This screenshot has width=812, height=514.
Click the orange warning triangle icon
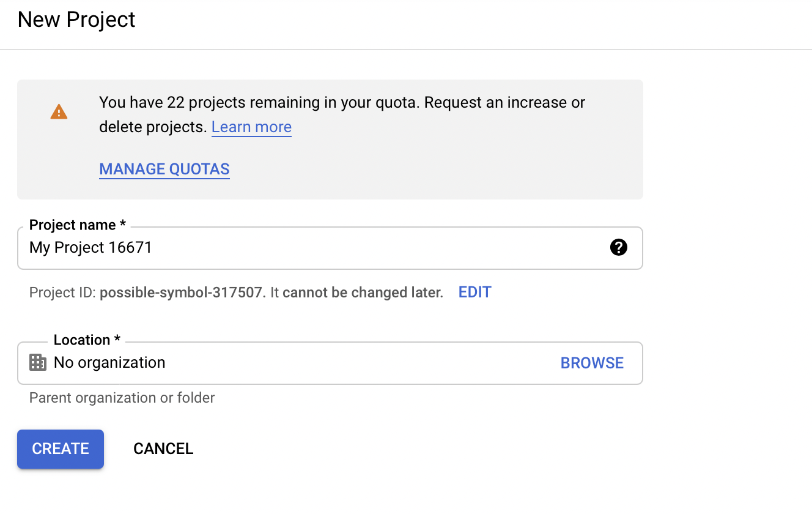point(59,111)
